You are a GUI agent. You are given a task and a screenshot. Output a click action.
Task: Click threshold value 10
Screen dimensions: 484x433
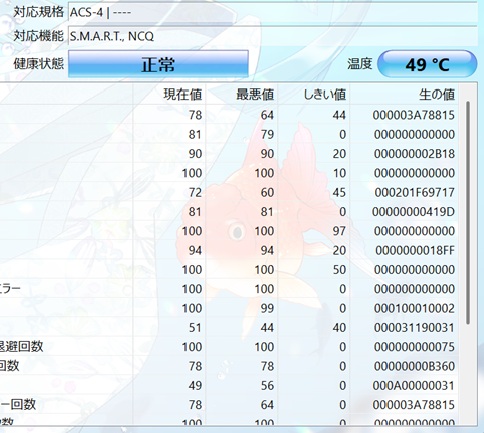(x=339, y=173)
